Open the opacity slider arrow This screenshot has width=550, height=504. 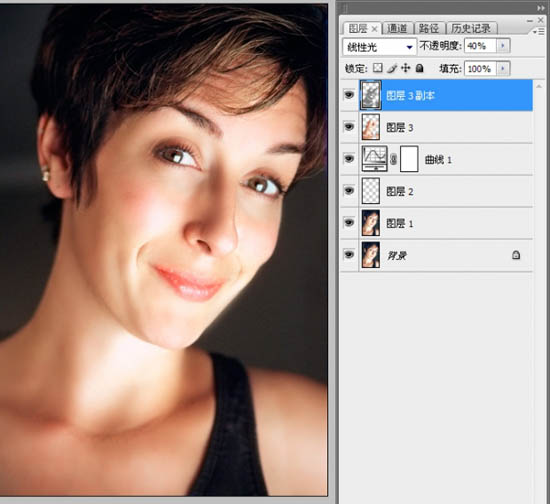[x=503, y=46]
